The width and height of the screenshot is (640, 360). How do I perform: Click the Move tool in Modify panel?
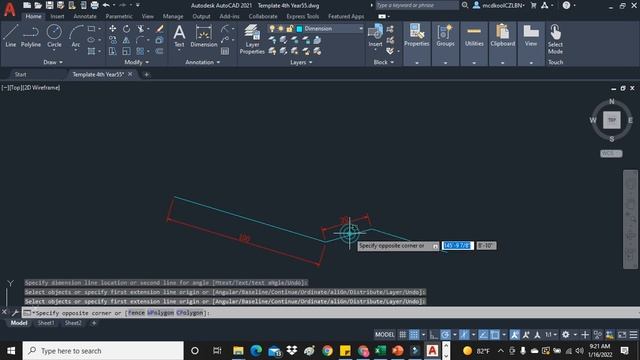pos(112,29)
